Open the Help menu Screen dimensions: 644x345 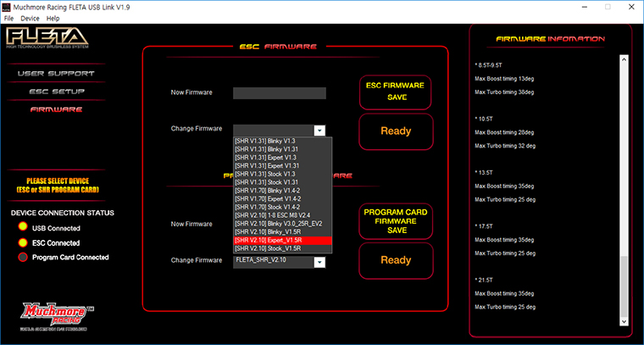pyautogui.click(x=53, y=19)
